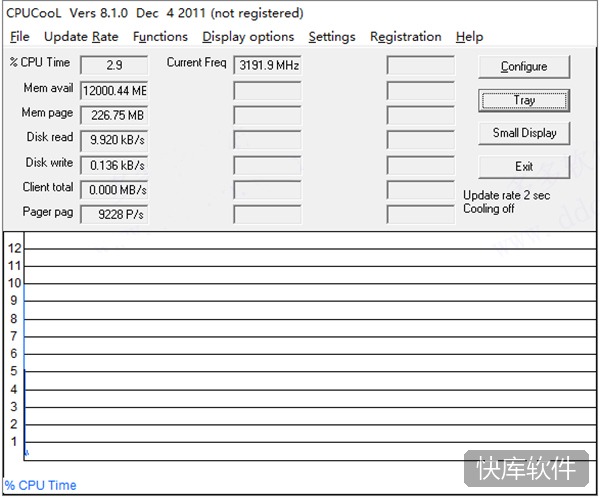Click the Mem page 226.75 MB field
The height and width of the screenshot is (498, 600).
pos(114,115)
